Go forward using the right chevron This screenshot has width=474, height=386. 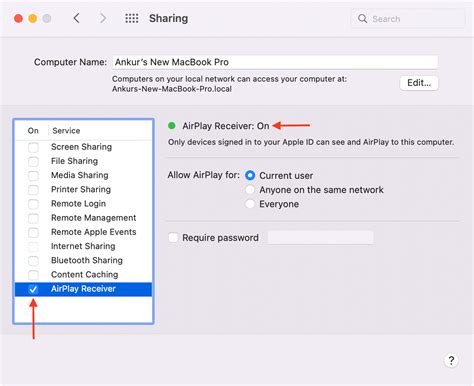tap(103, 18)
